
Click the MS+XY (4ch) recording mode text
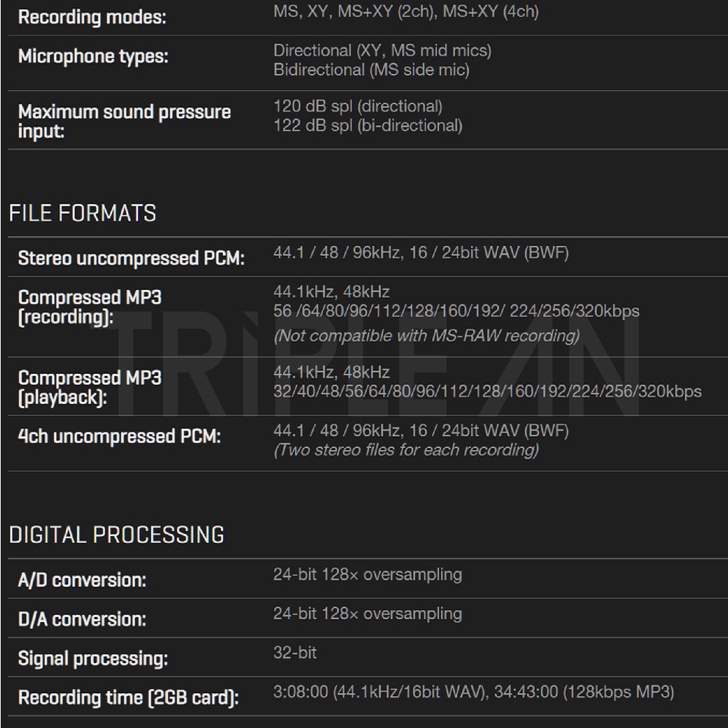pyautogui.click(x=491, y=11)
